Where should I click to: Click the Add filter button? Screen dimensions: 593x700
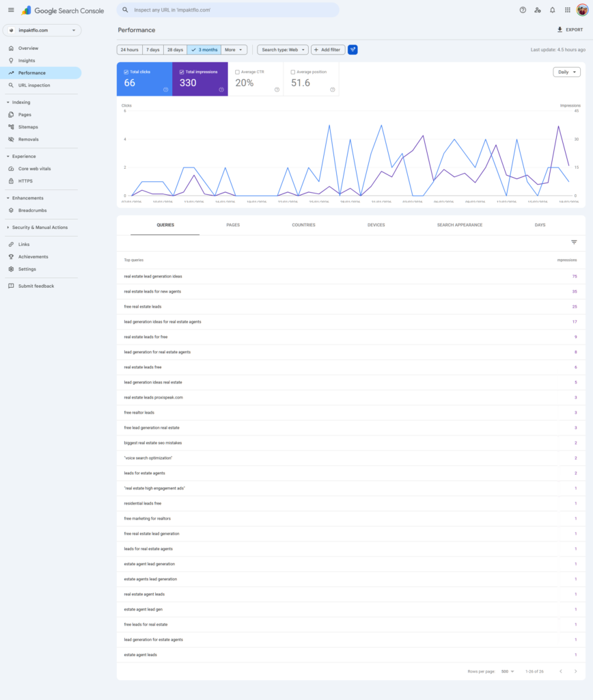pos(327,49)
